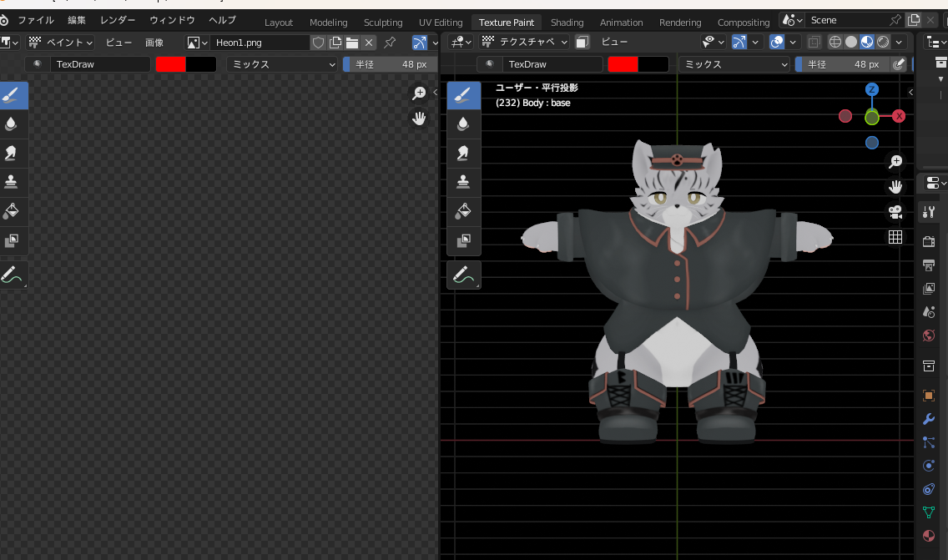Click the open image folder icon
This screenshot has width=948, height=560.
pyautogui.click(x=352, y=43)
